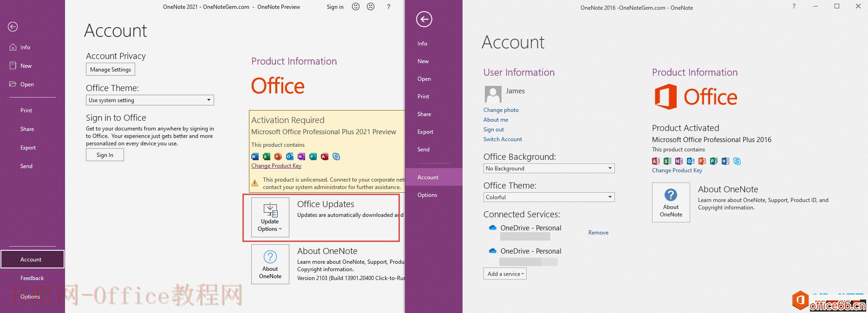Open the Update Options dropdown button

[x=270, y=217]
